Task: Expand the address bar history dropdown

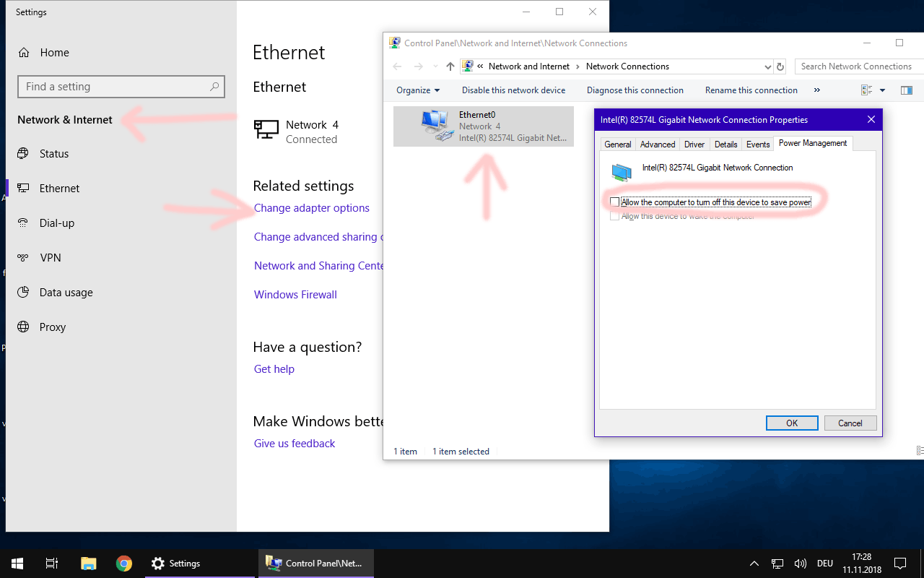Action: tap(767, 66)
